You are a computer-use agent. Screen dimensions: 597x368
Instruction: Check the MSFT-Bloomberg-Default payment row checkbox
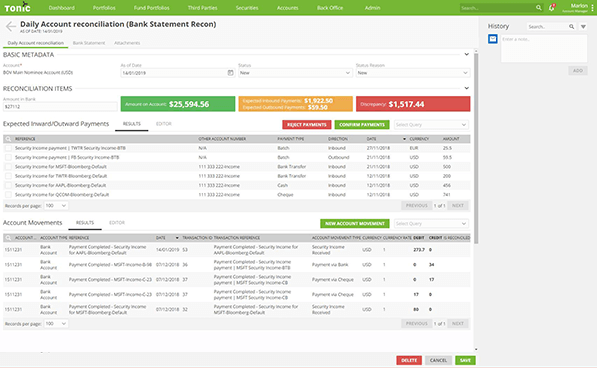click(x=8, y=167)
